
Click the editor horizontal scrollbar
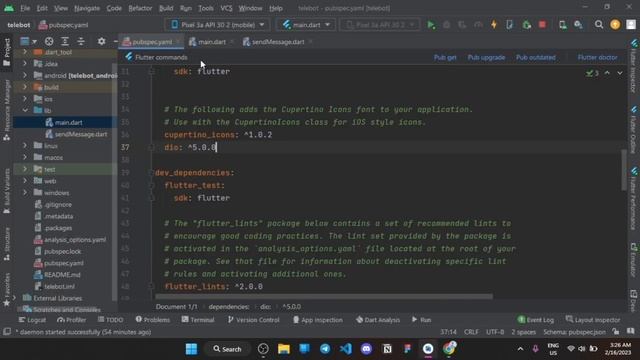tap(324, 296)
